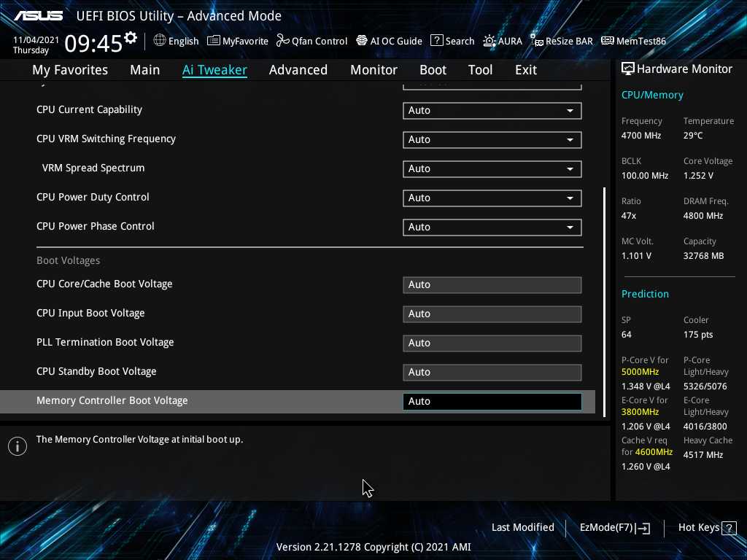Click the 175 pts cooler score

pos(698,334)
